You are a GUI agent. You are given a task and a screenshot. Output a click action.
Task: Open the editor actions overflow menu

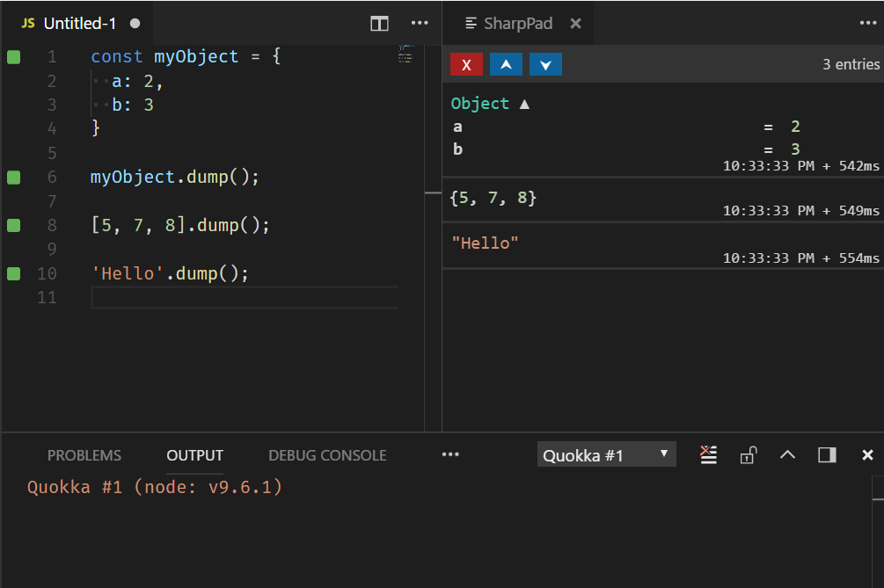pyautogui.click(x=420, y=24)
